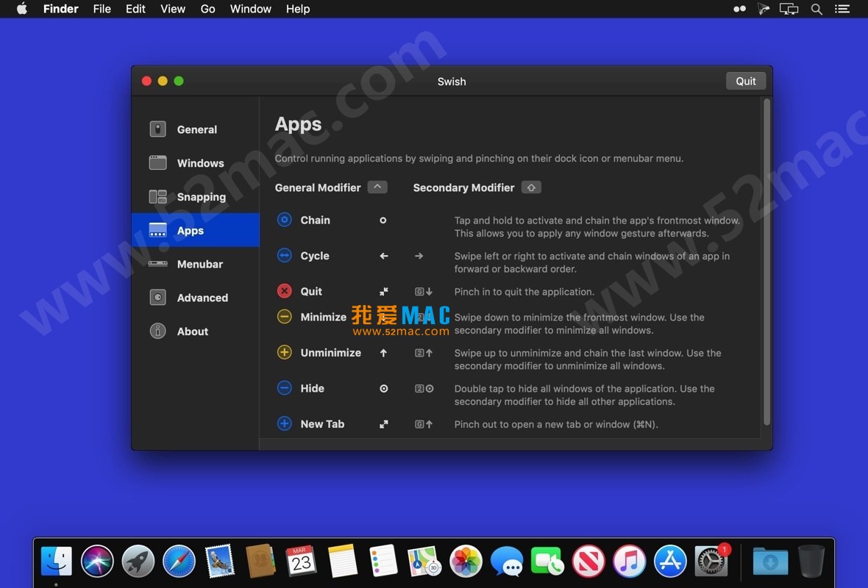Open Launchpad rocket in the Dock
Image resolution: width=868 pixels, height=588 pixels.
138,561
